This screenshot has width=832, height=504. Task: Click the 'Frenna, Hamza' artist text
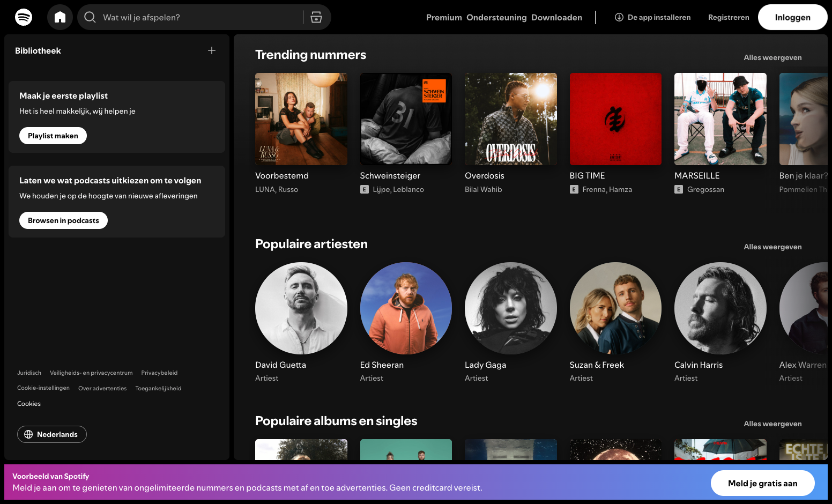pos(607,189)
